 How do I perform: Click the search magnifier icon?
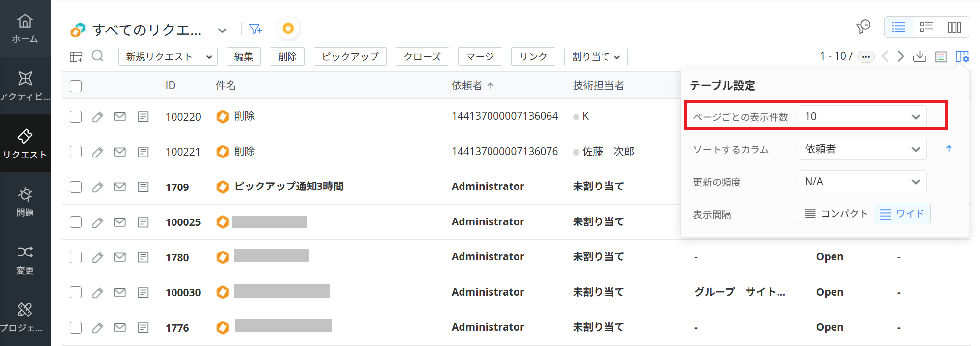pos(97,56)
